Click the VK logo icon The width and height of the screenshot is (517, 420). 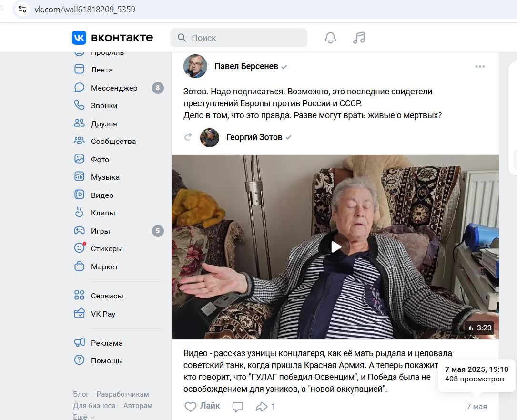79,38
